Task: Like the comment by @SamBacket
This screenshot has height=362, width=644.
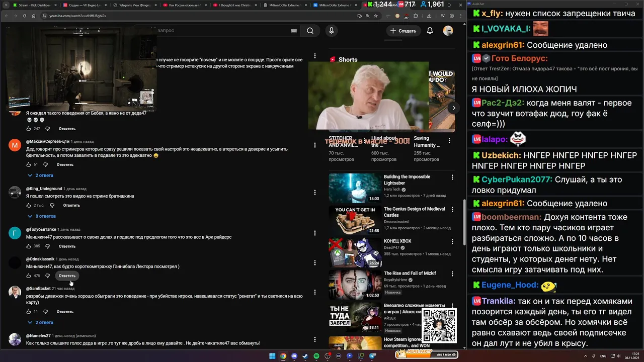Action: pyautogui.click(x=29, y=311)
